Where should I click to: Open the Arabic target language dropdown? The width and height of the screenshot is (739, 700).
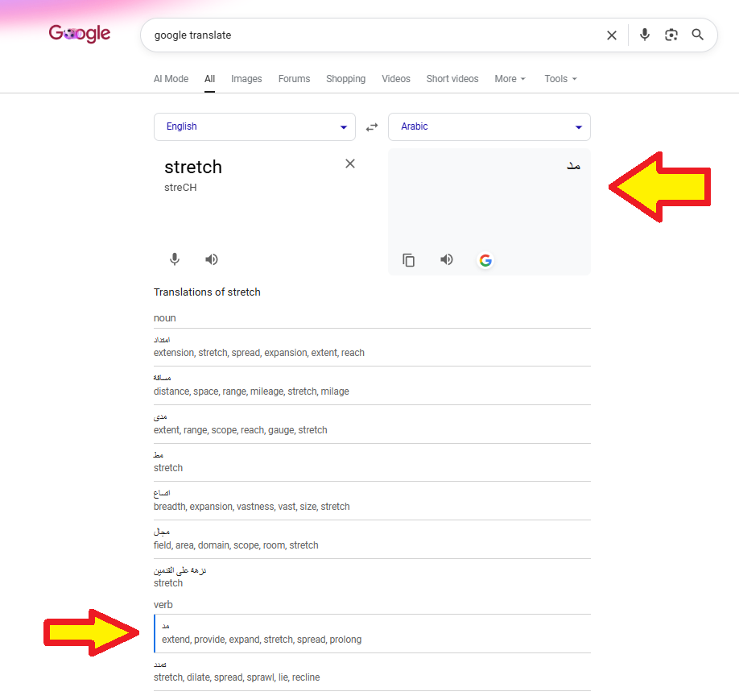489,127
